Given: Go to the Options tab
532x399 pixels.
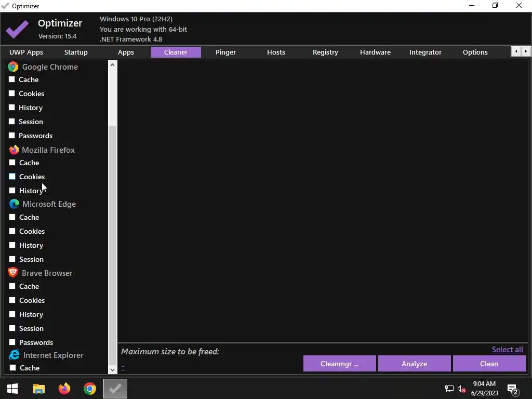Looking at the screenshot, I should click(475, 52).
